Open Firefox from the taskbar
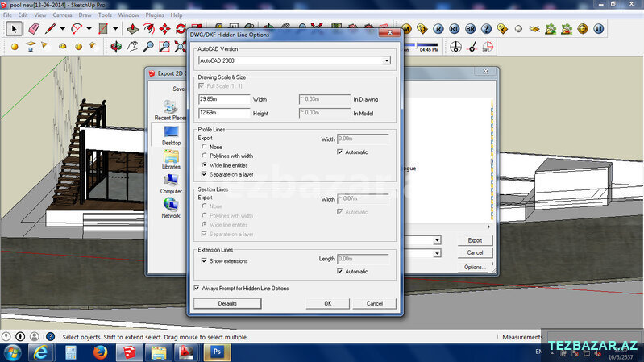Screen dimensions: 644x362 (100, 352)
